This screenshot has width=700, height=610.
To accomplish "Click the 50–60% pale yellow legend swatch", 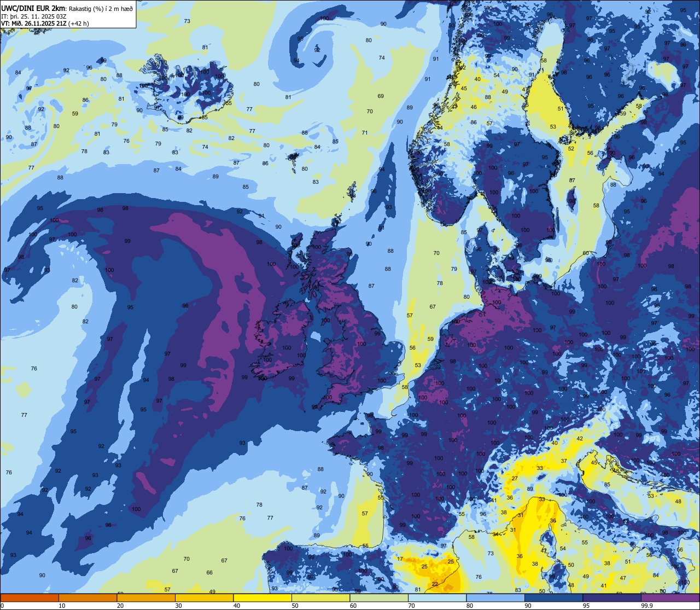I will 320,597.
